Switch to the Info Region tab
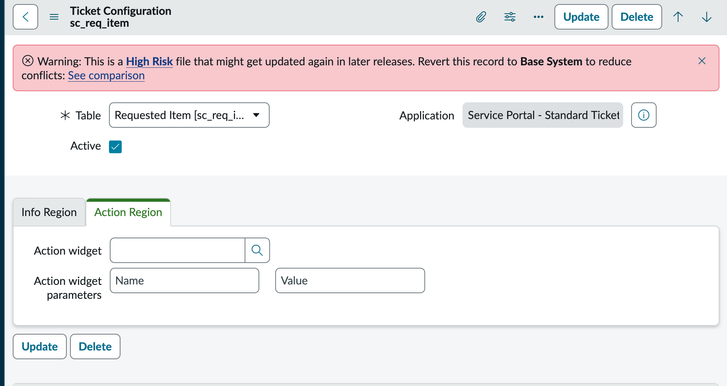This screenshot has height=386, width=727. pyautogui.click(x=49, y=212)
